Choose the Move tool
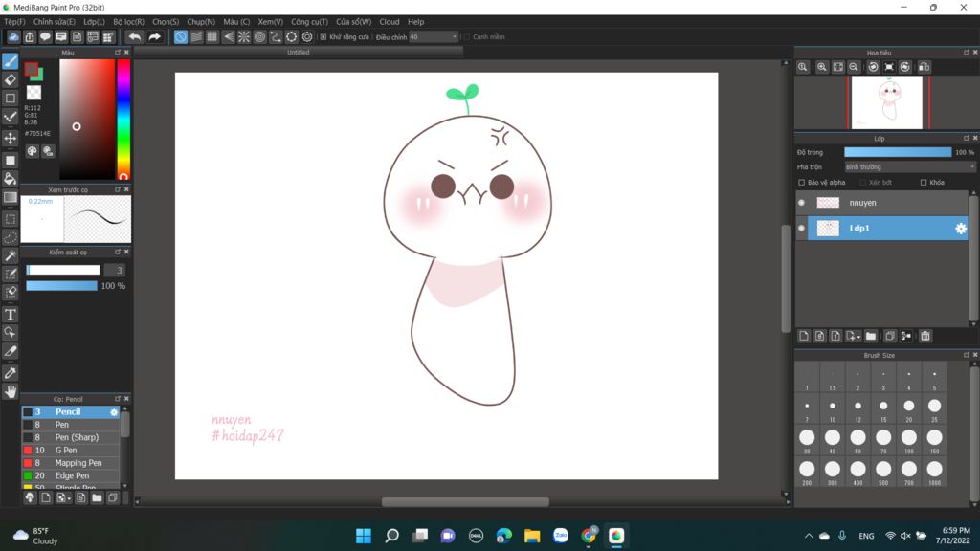Screen dimensions: 980x551 (10, 138)
